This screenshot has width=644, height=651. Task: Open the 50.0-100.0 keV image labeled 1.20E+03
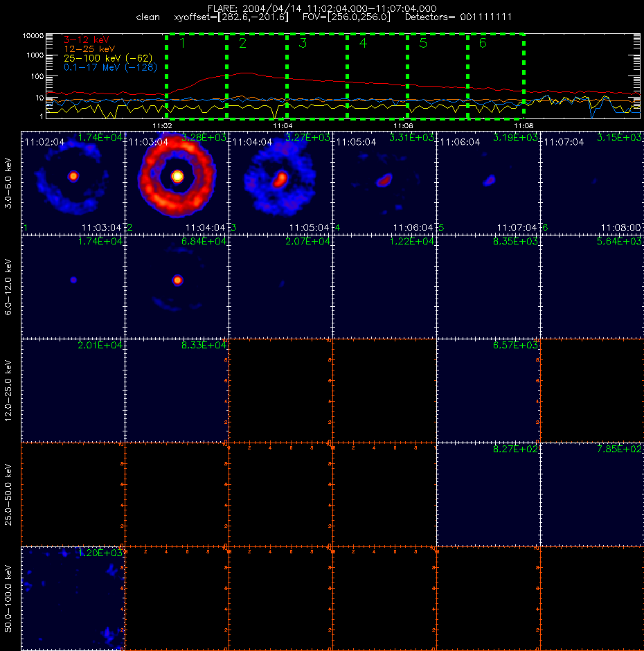point(73,598)
